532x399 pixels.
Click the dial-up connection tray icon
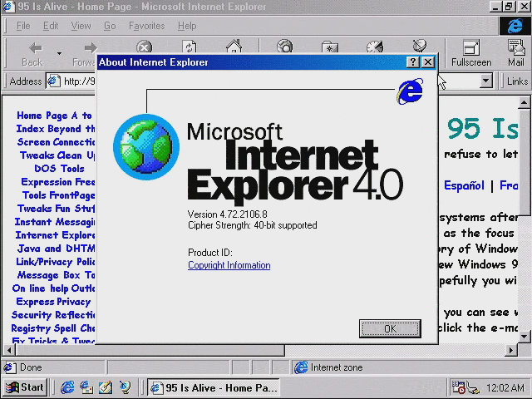(x=473, y=388)
